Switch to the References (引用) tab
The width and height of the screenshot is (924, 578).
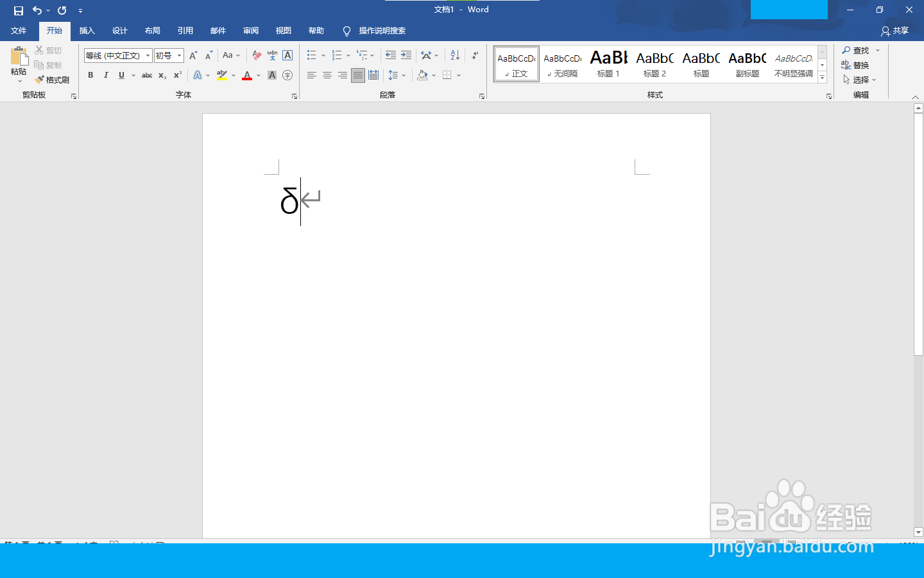(185, 31)
